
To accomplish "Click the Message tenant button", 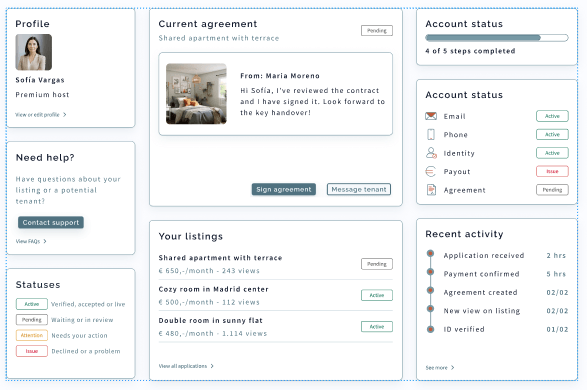I will (x=359, y=189).
